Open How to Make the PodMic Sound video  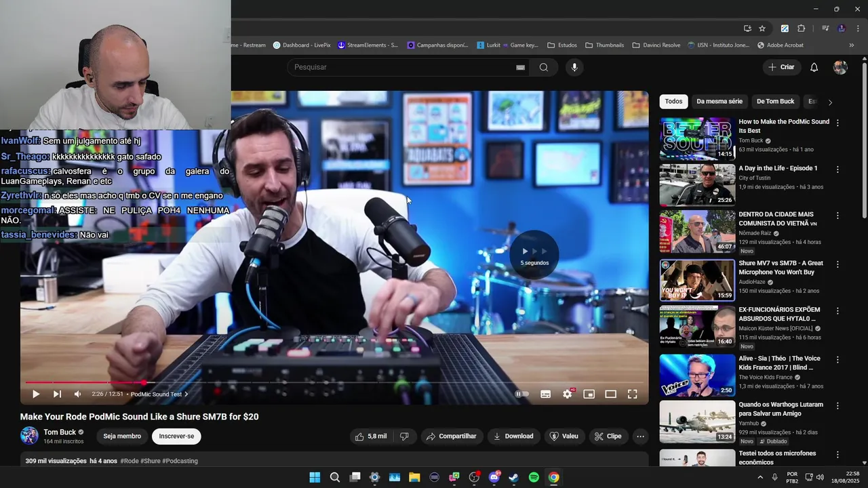coord(784,126)
